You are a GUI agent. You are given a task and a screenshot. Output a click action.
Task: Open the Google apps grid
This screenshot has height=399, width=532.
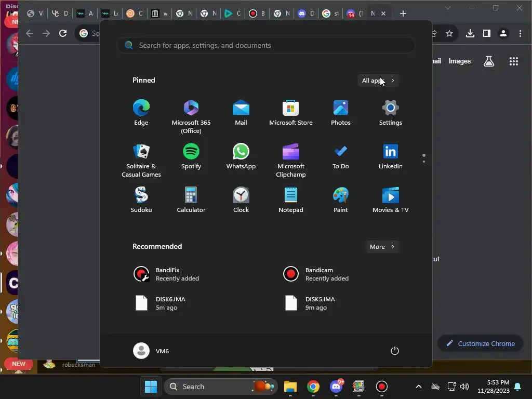coord(514,61)
